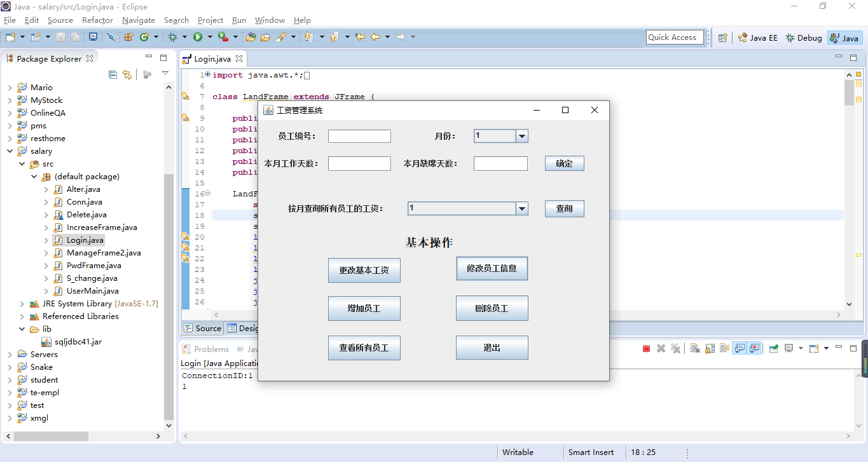Toggle Link with Editor in Package Explorer

(127, 74)
